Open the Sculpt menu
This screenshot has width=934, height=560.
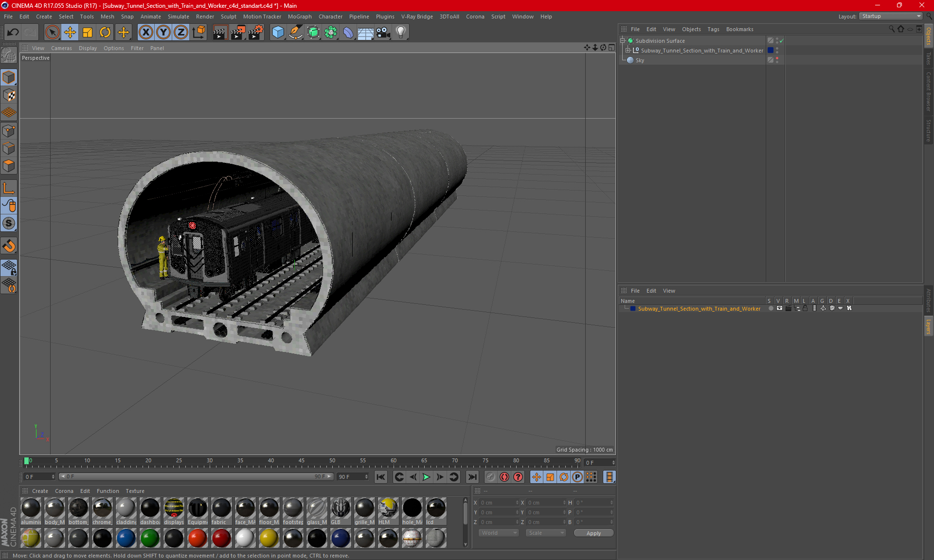pos(228,17)
